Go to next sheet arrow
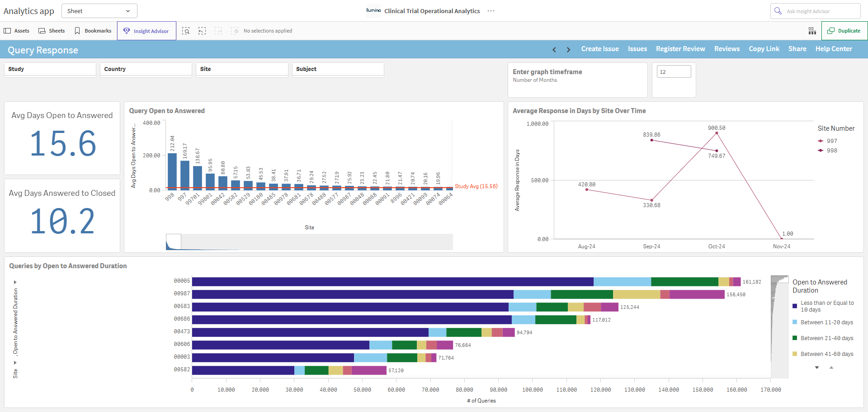 [568, 49]
